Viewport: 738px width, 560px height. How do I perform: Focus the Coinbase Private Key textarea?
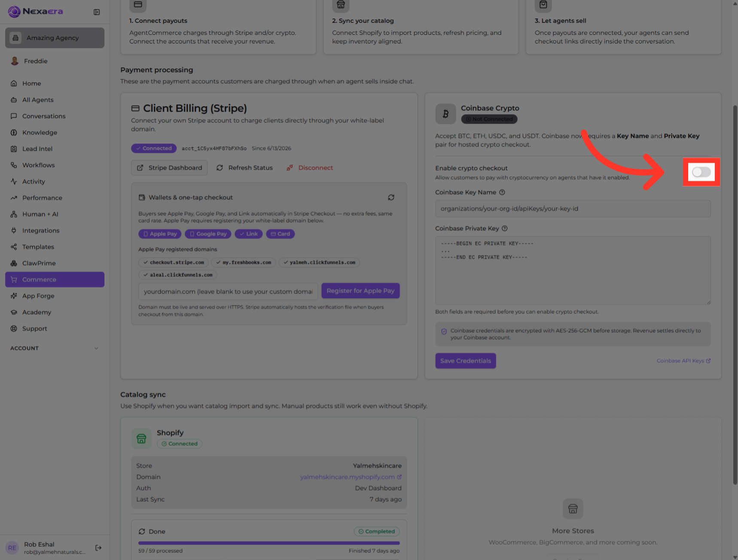point(573,271)
